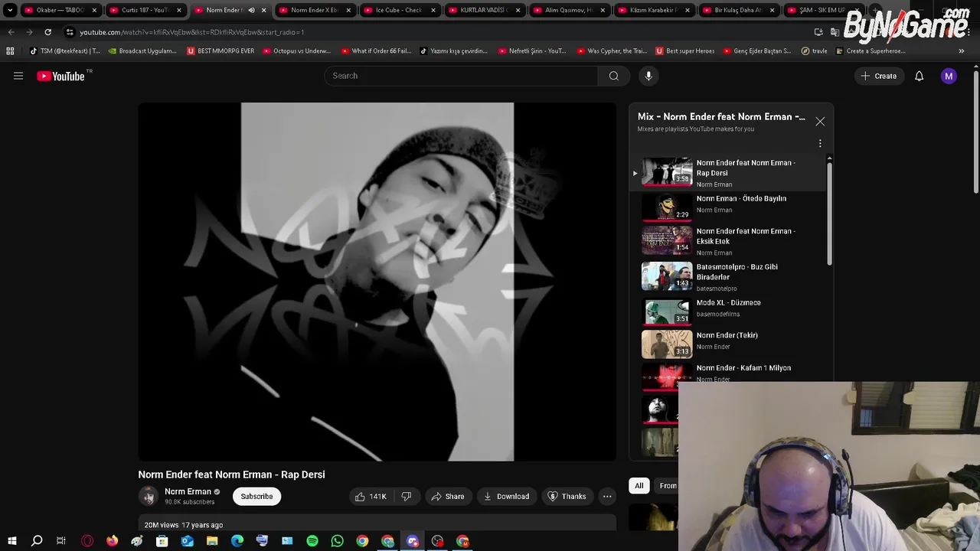Open the tab search dropdown in Chrome
The height and width of the screenshot is (551, 980).
click(x=10, y=10)
